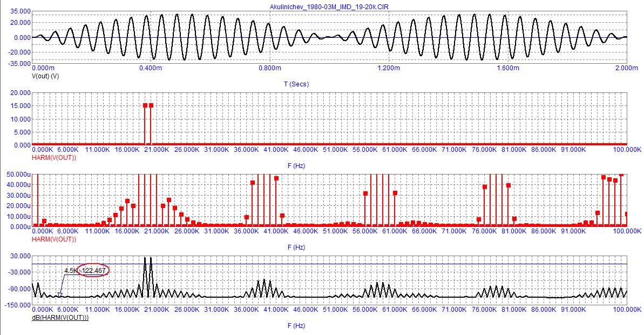Select the 20 kHz red marker at 15.000
644x335 pixels.
coord(151,106)
